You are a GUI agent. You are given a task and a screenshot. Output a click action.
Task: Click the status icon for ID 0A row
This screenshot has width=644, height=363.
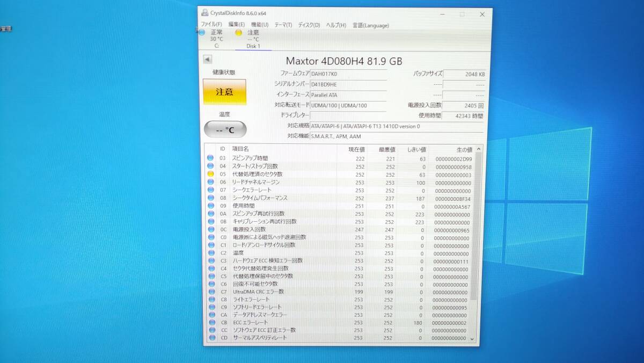(210, 214)
